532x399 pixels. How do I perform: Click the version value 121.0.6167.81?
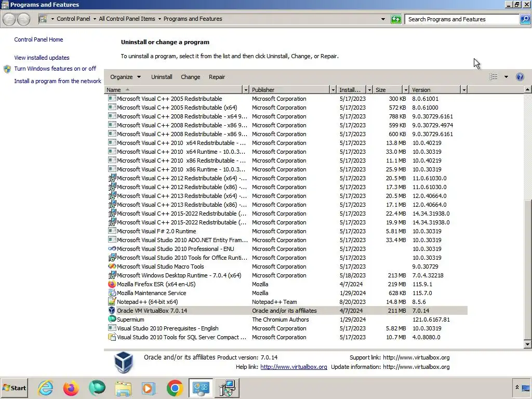431,320
